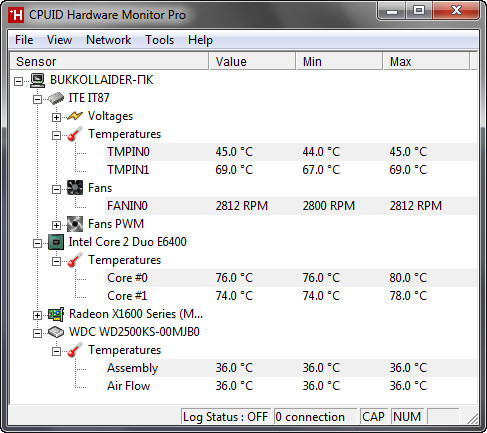The height and width of the screenshot is (433, 487).
Task: Open the Tools menu
Action: pyautogui.click(x=160, y=40)
